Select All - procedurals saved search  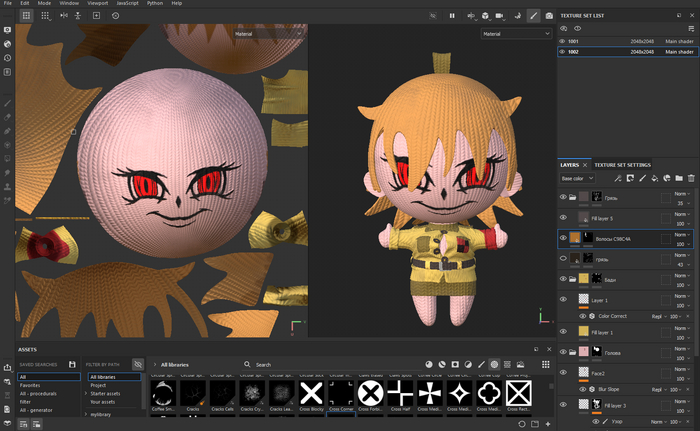coord(38,393)
